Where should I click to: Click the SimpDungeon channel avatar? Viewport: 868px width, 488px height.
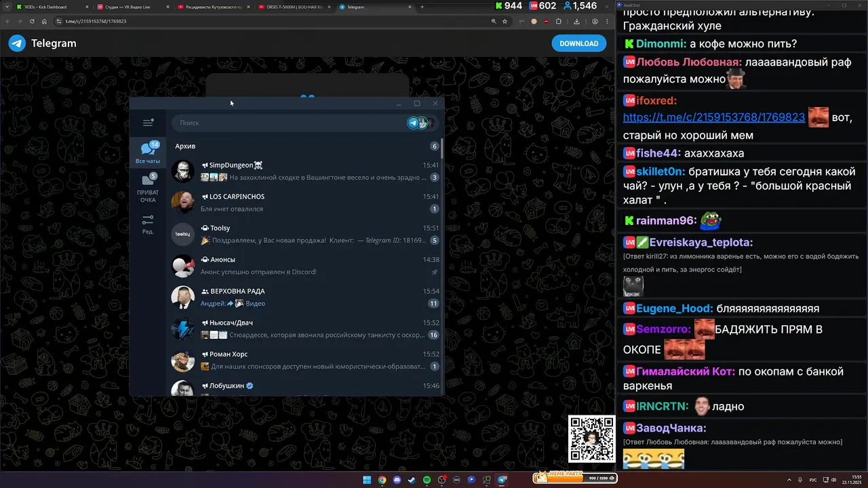point(182,171)
